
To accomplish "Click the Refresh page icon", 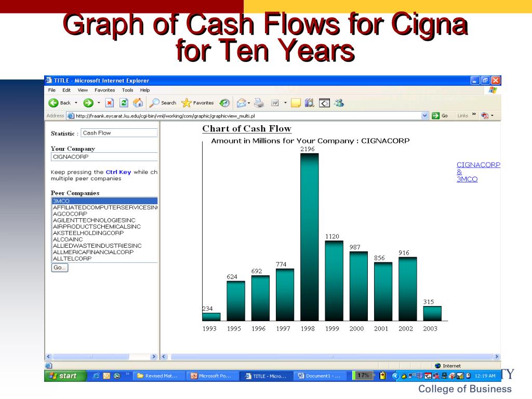I will 124,103.
